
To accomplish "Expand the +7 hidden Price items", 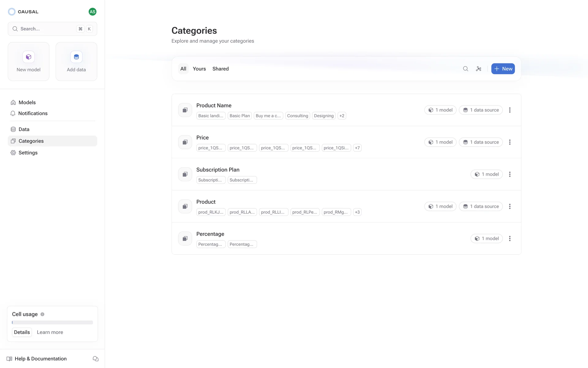I will click(x=357, y=148).
